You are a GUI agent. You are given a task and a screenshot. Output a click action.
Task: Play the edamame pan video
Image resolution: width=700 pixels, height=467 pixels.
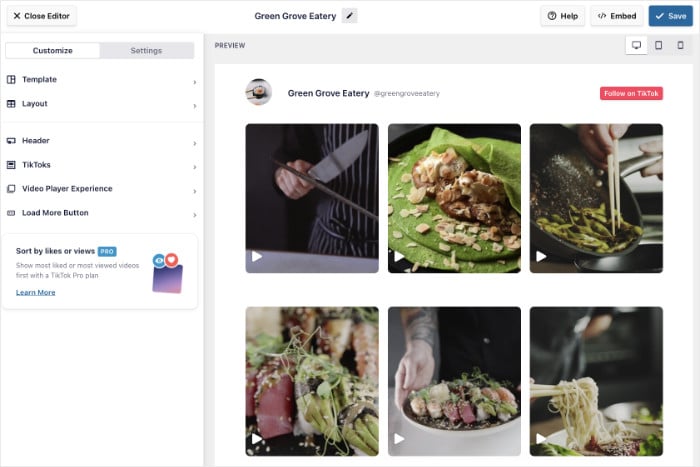coord(541,256)
